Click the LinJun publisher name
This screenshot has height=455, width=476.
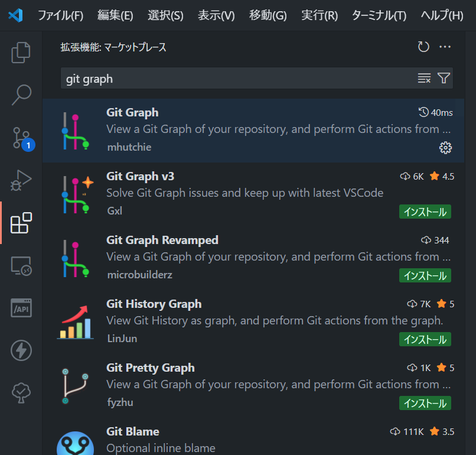coord(122,339)
